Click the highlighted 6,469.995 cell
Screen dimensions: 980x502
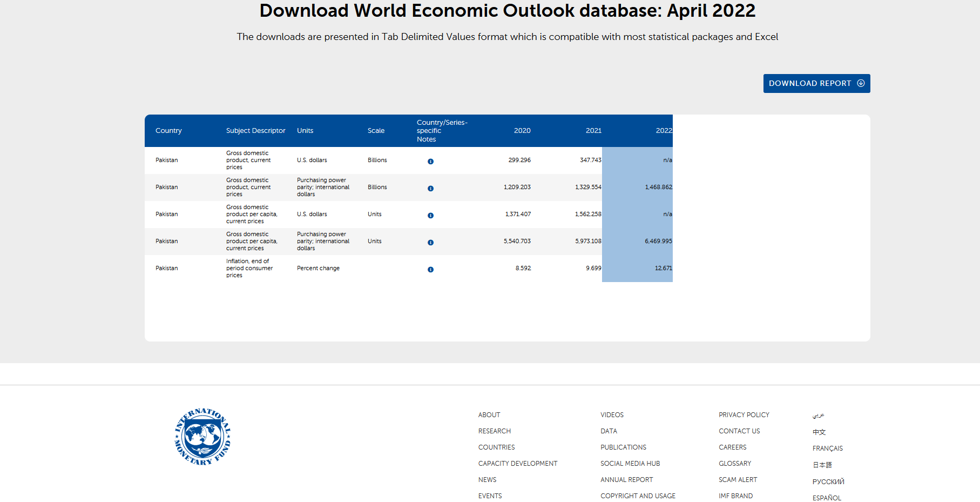pos(637,242)
